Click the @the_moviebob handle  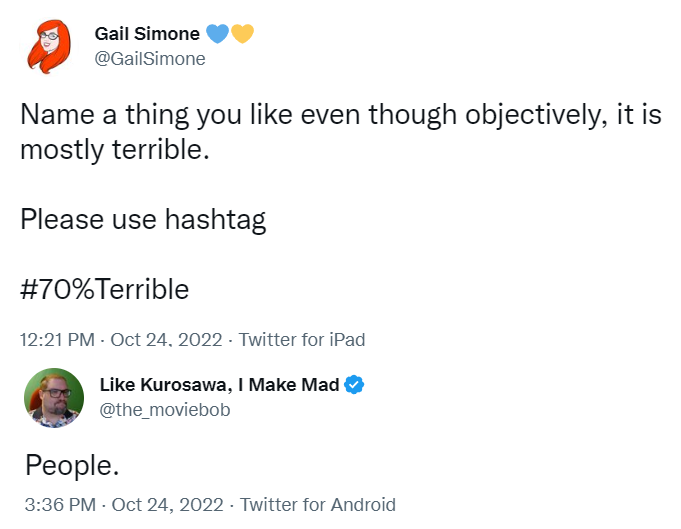(165, 410)
